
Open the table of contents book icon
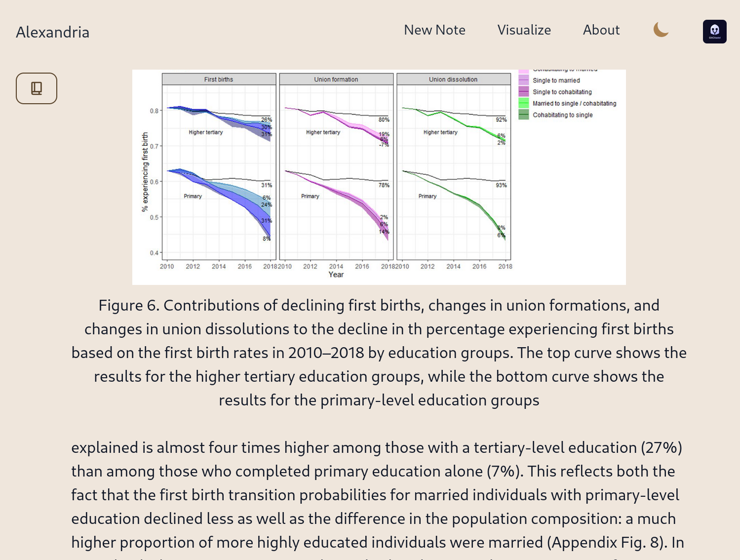click(x=37, y=88)
